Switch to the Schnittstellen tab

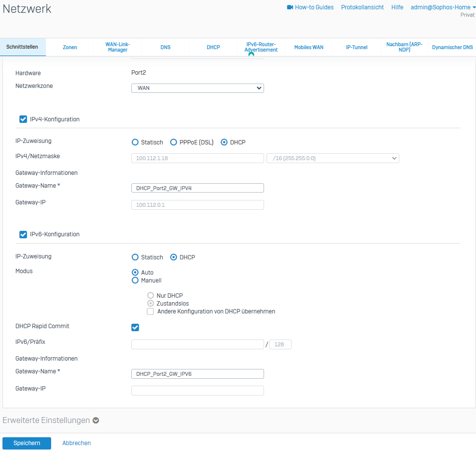pos(22,47)
